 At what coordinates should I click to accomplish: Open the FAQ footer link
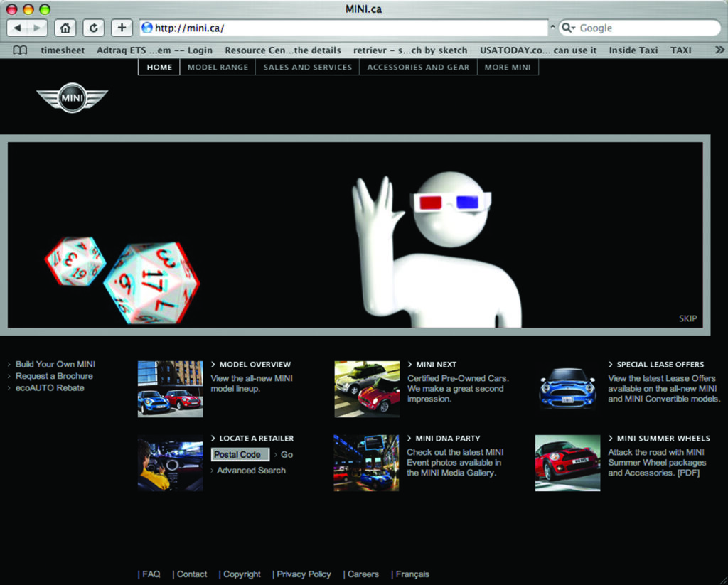[151, 574]
